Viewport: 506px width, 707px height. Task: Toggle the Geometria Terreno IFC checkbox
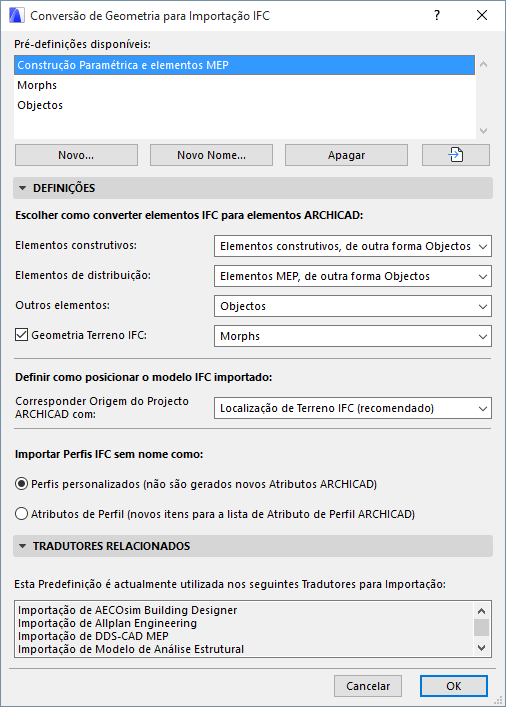pos(21,335)
